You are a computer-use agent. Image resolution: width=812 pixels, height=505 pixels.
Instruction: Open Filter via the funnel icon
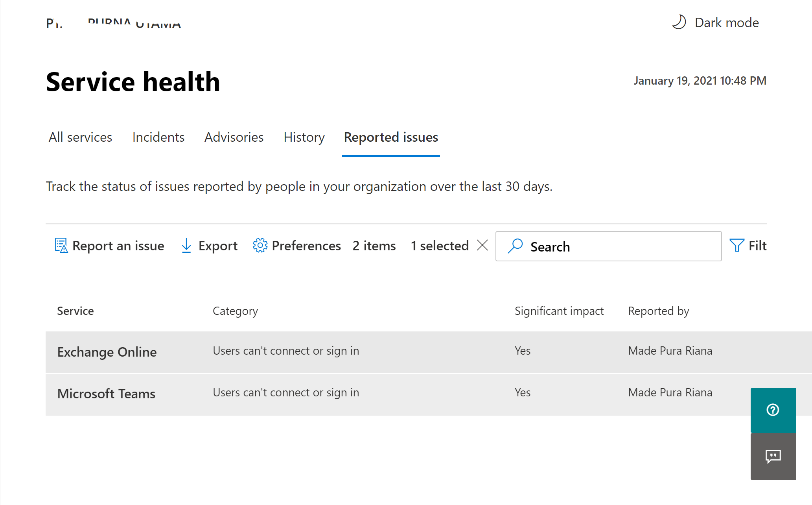point(737,245)
